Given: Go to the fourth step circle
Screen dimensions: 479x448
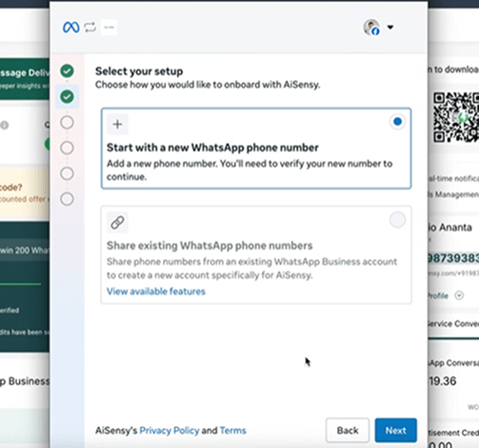Looking at the screenshot, I should click(x=67, y=148).
